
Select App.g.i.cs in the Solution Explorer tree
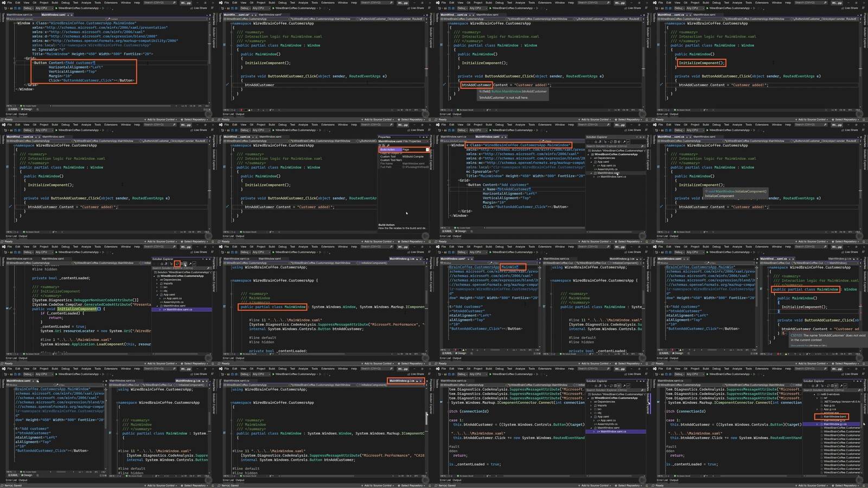tap(830, 409)
